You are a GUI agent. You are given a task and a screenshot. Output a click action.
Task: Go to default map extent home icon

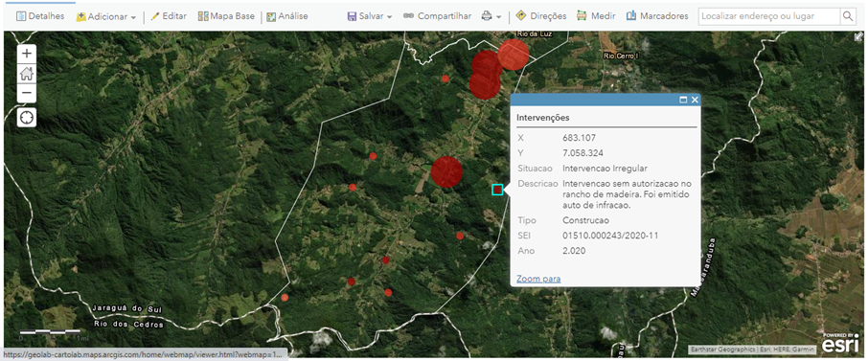(x=27, y=73)
